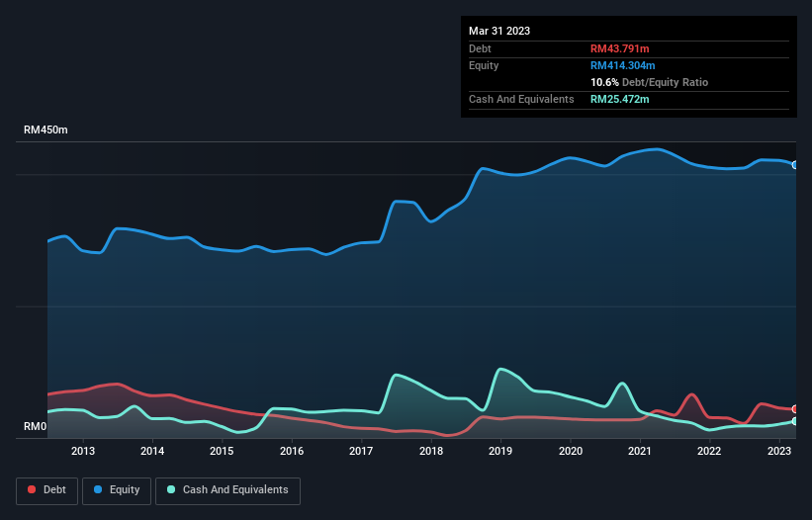
Task: Toggle the Debt series legend button
Action: click(46, 490)
